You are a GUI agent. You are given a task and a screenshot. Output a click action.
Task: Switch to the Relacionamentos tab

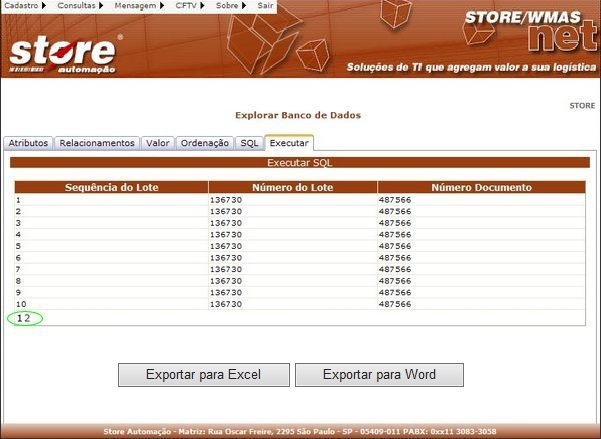[x=97, y=143]
